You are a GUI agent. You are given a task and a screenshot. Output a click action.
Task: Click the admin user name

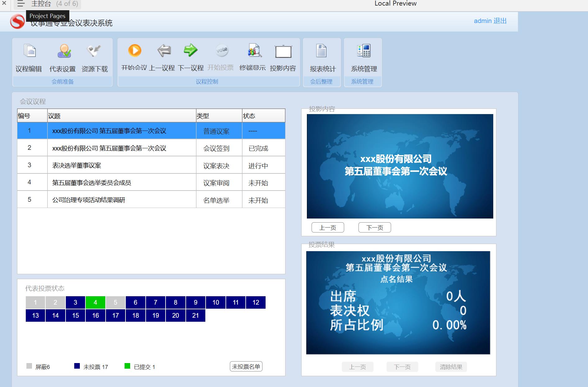483,21
